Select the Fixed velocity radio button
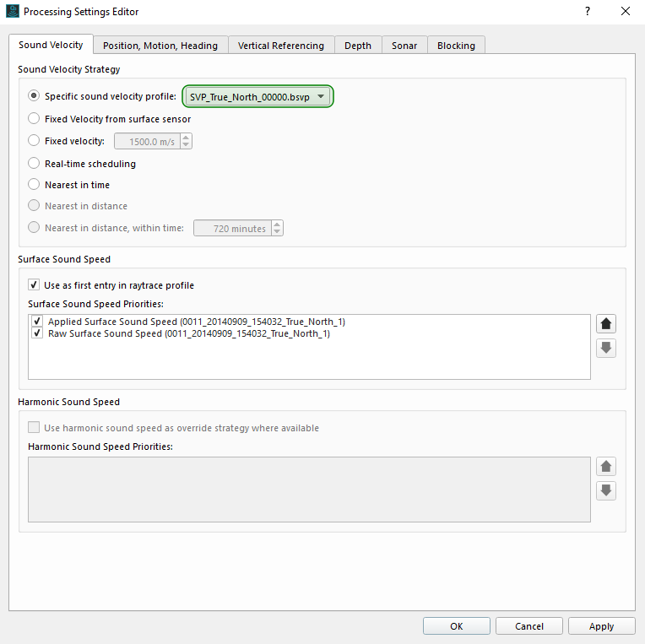The image size is (645, 644). (x=35, y=141)
